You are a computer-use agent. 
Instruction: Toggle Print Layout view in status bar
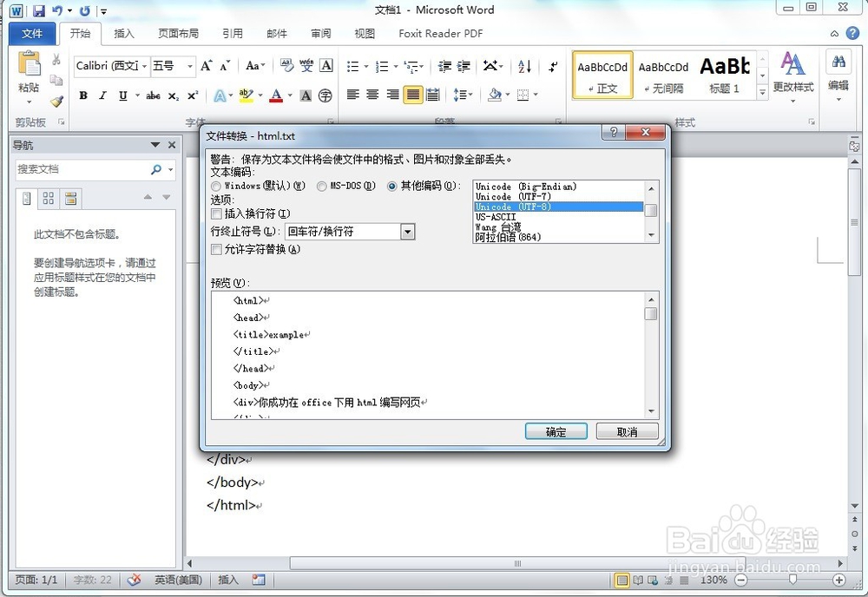[622, 580]
